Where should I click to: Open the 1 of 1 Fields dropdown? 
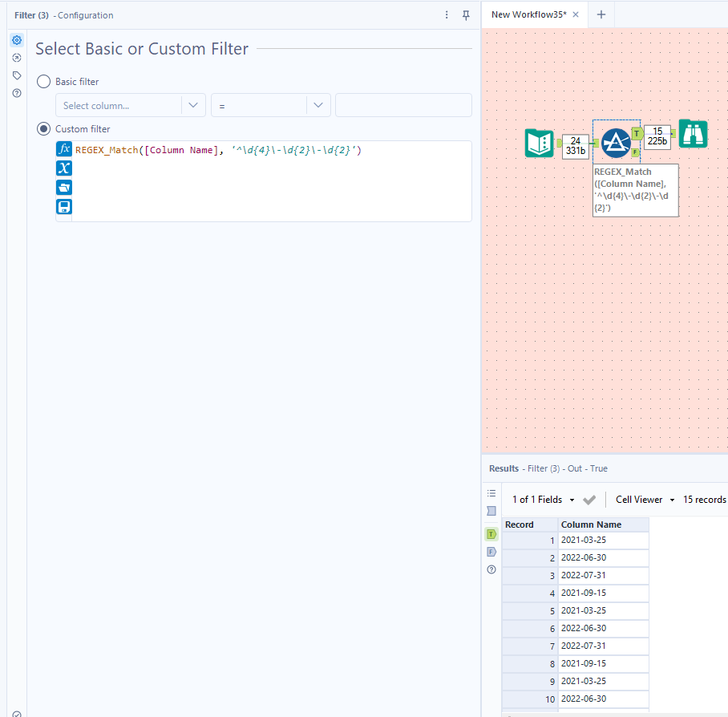[x=544, y=500]
